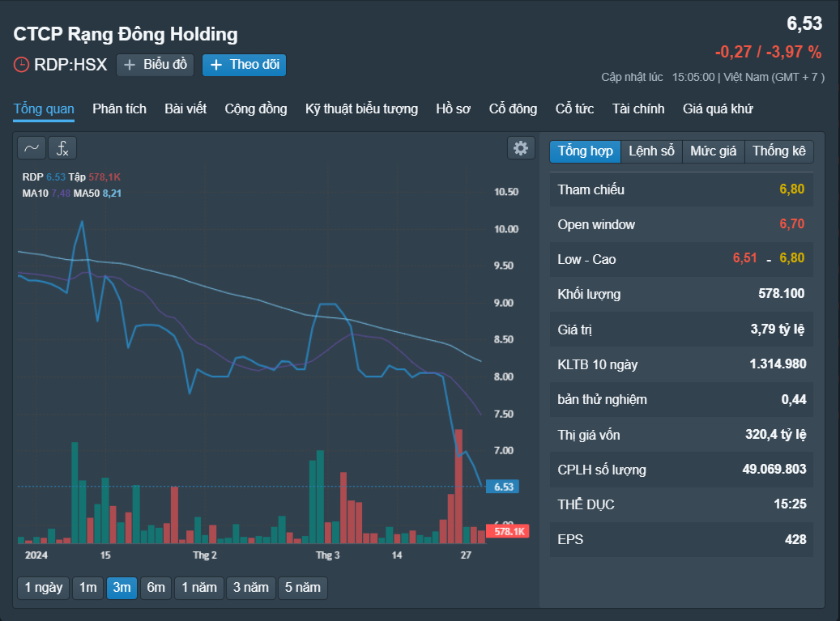The width and height of the screenshot is (840, 621).
Task: Click the red 578.1K volume label
Action: pyautogui.click(x=508, y=532)
